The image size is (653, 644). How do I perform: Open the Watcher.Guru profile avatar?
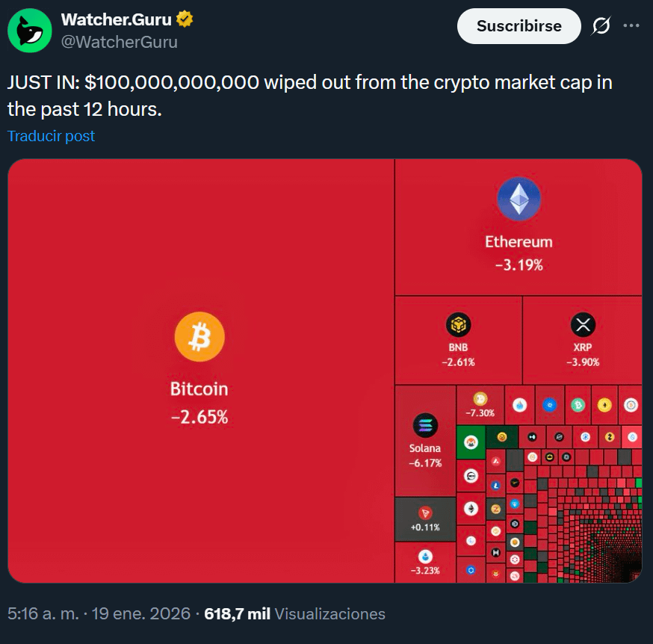click(x=30, y=30)
